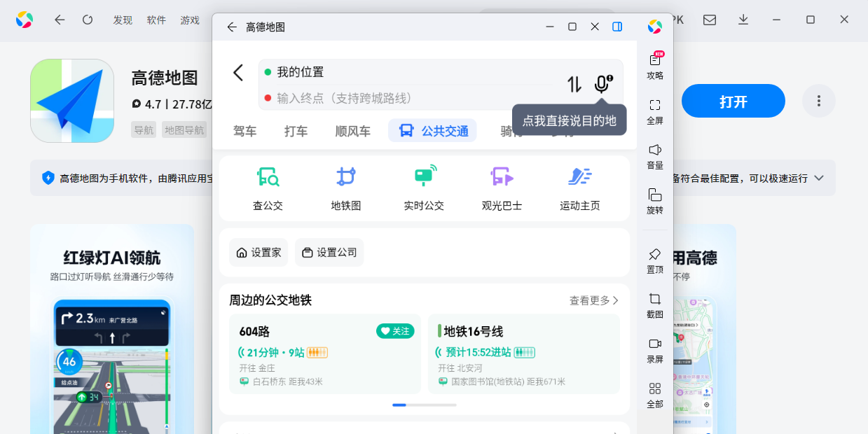Expand the app notice banner chevron

818,178
